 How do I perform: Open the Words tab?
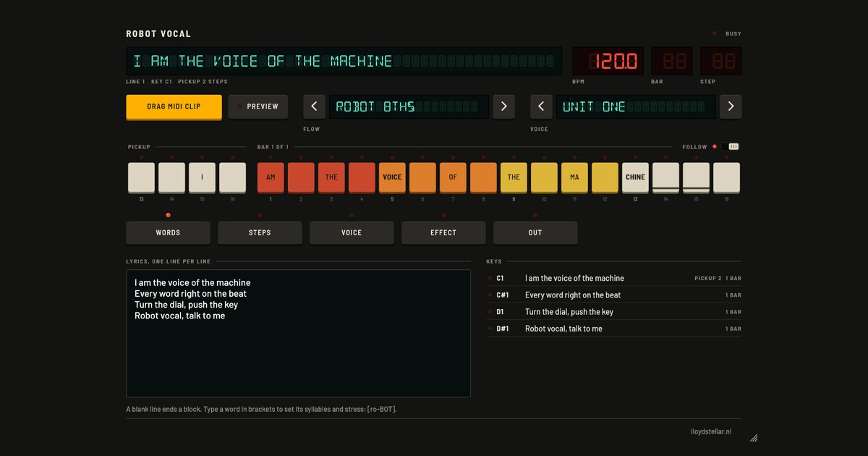168,232
